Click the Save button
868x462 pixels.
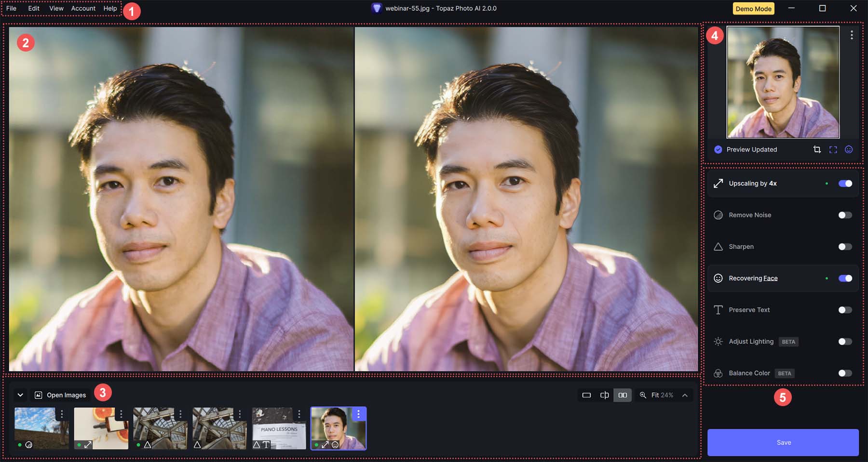[x=783, y=442]
